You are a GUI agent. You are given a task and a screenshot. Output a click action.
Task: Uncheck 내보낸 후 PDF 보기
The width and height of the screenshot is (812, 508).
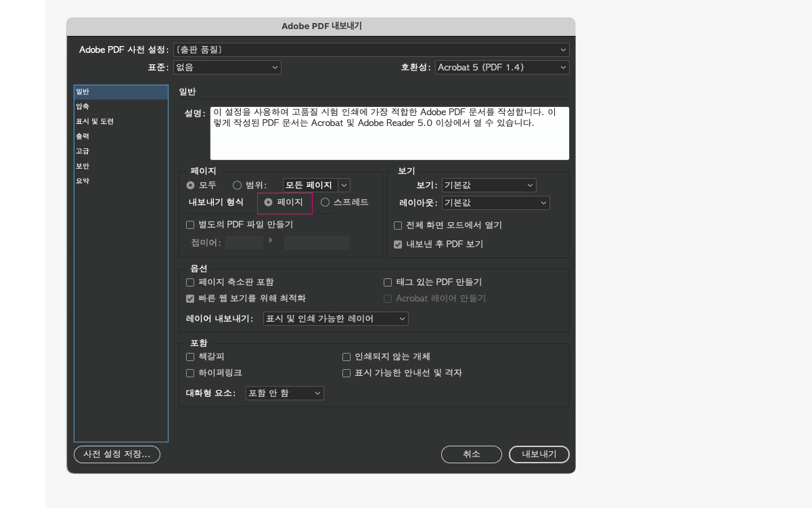(x=398, y=245)
